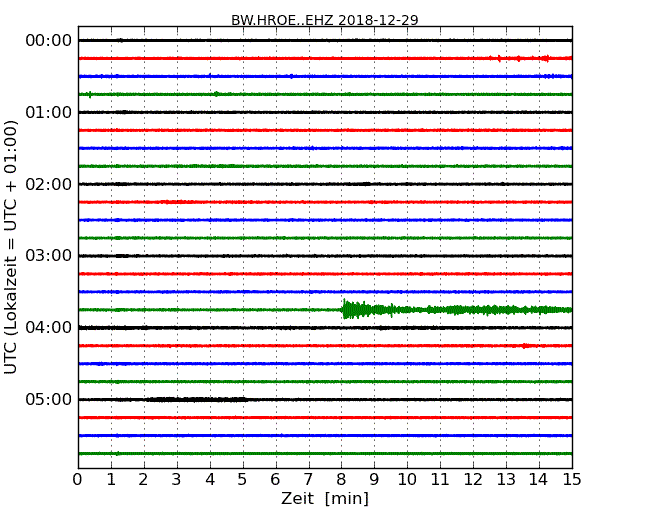The height and width of the screenshot is (520, 650).
Task: Click the Zeit [min] axis label
Action: pyautogui.click(x=325, y=498)
